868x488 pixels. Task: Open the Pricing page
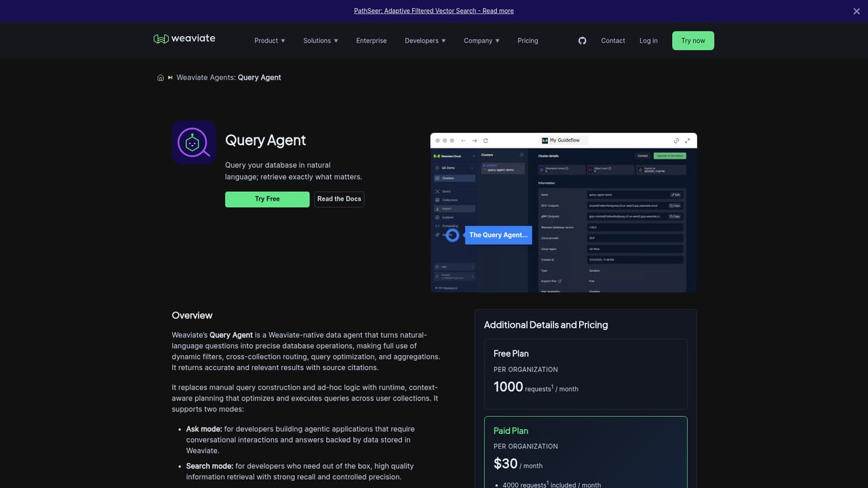click(x=528, y=41)
